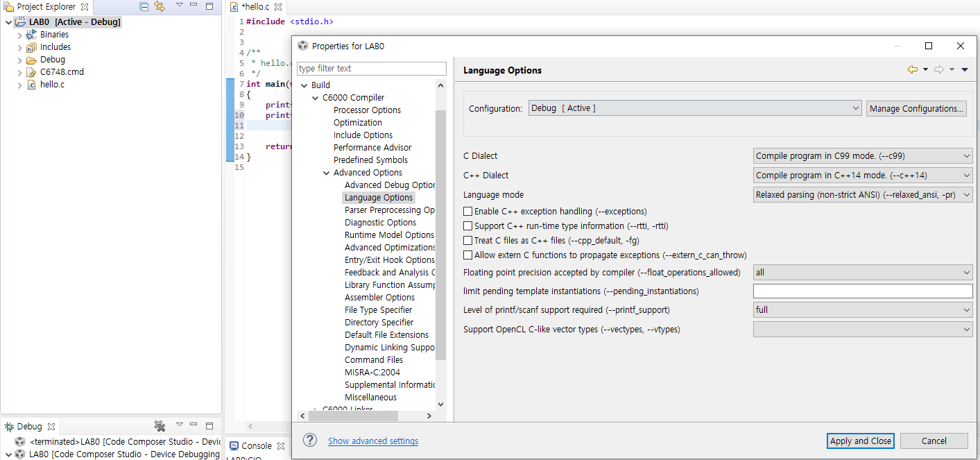Select Assembler Options tree item
This screenshot has height=460, width=980.
click(379, 298)
